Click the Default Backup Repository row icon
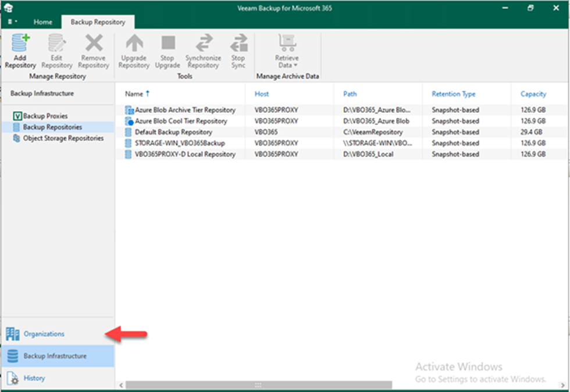 [129, 132]
